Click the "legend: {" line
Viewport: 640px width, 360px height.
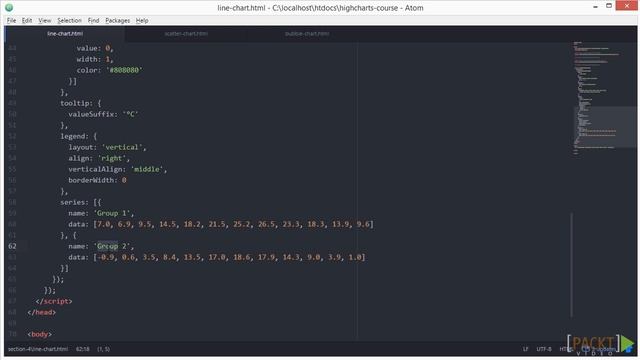[78, 136]
